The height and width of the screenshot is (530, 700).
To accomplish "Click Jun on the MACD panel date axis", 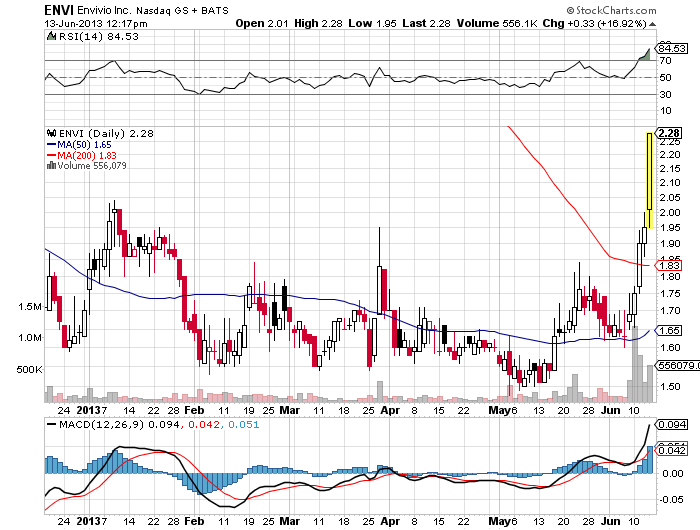I will click(610, 521).
